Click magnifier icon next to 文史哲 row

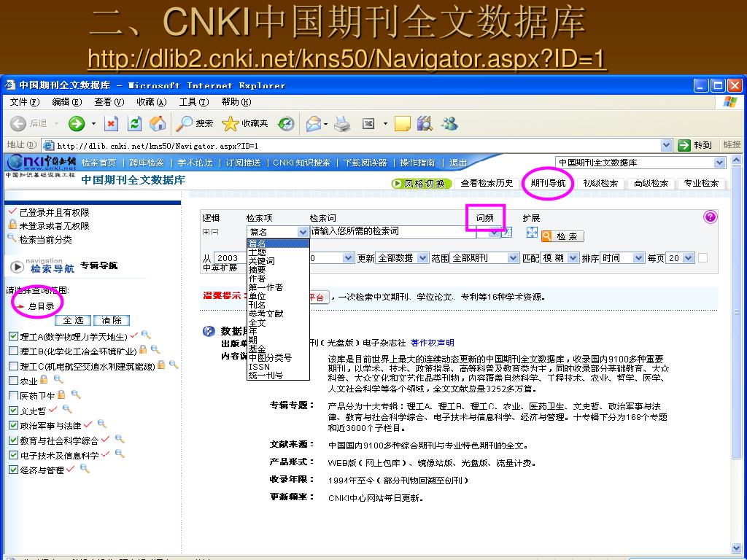pos(67,409)
